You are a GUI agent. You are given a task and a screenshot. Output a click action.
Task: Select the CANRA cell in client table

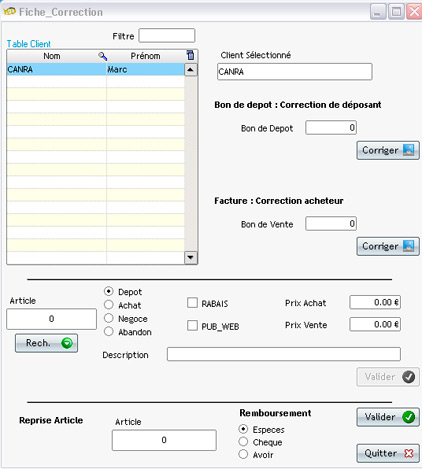[x=56, y=69]
